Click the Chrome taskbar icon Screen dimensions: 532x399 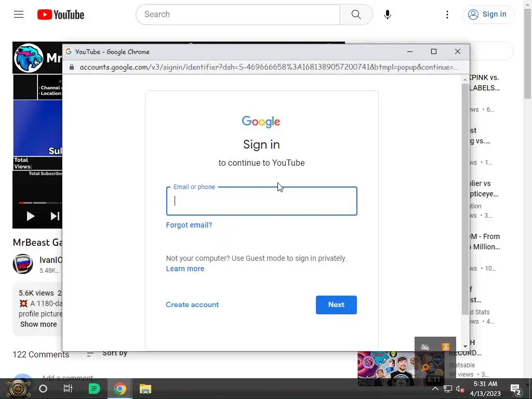pyautogui.click(x=120, y=389)
